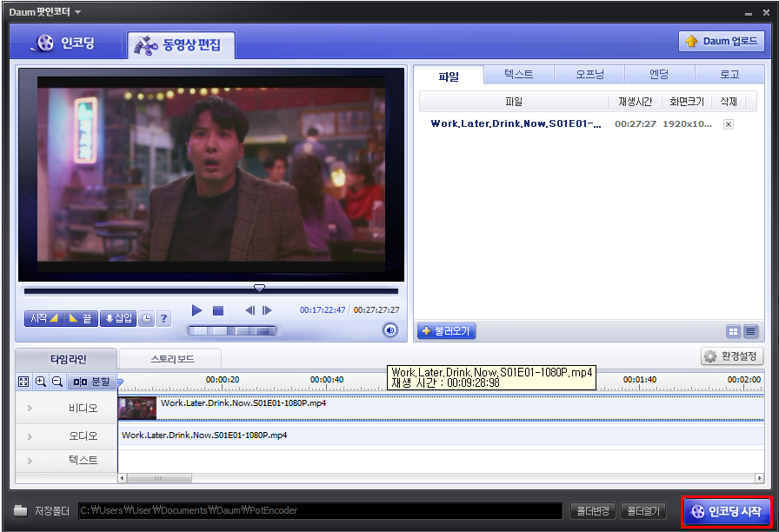Image resolution: width=779 pixels, height=532 pixels.
Task: Stop video playback
Action: point(218,310)
